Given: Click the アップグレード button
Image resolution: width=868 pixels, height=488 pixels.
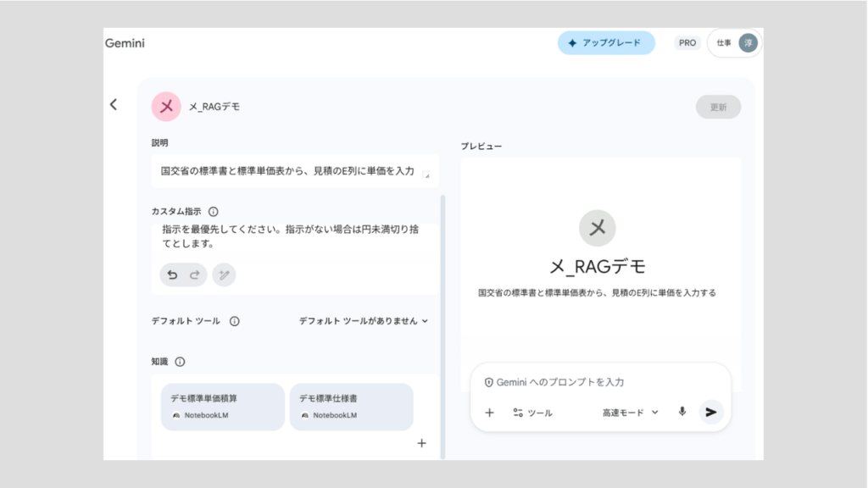Looking at the screenshot, I should 606,42.
